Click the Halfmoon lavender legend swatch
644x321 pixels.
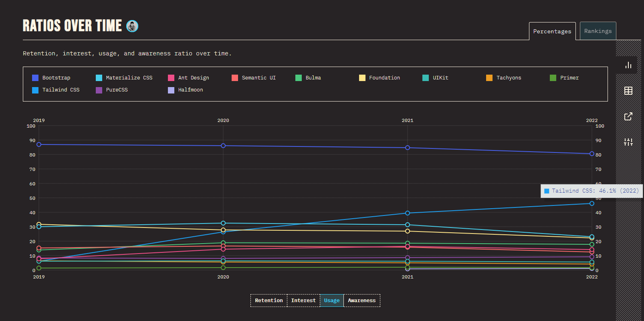click(171, 90)
